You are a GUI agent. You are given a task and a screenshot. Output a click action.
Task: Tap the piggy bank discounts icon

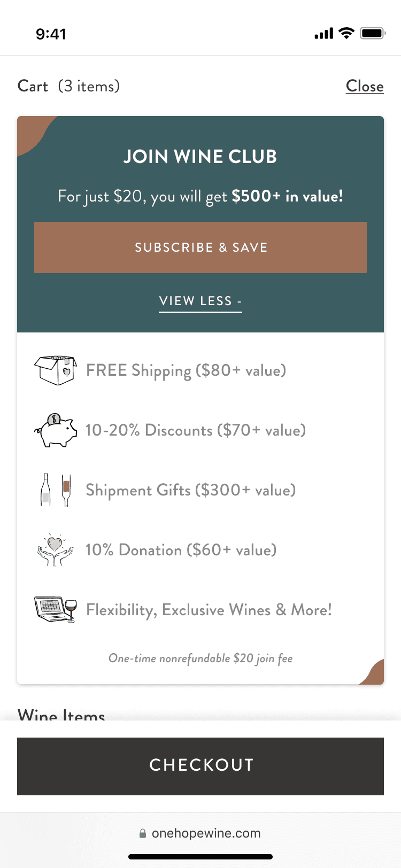pyautogui.click(x=55, y=430)
